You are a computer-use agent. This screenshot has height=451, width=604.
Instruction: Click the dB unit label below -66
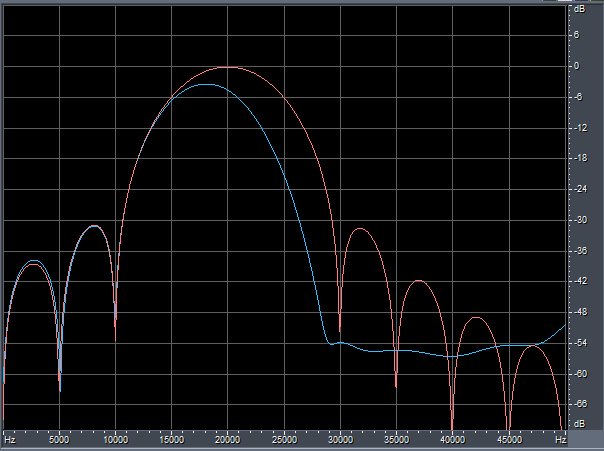coord(579,424)
